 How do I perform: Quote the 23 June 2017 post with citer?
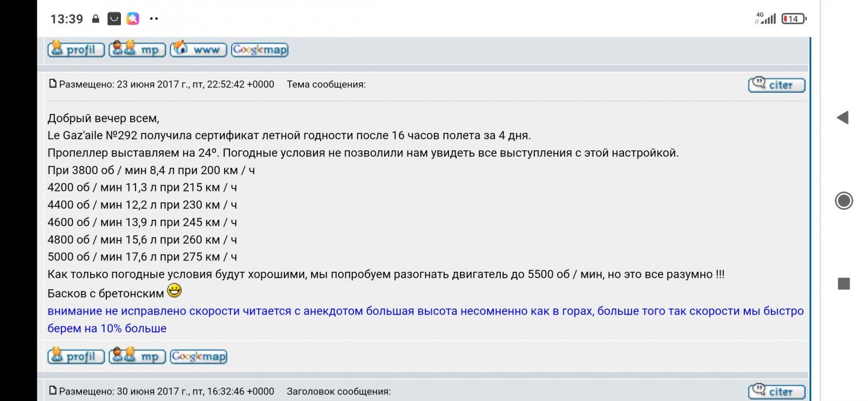[x=776, y=85]
